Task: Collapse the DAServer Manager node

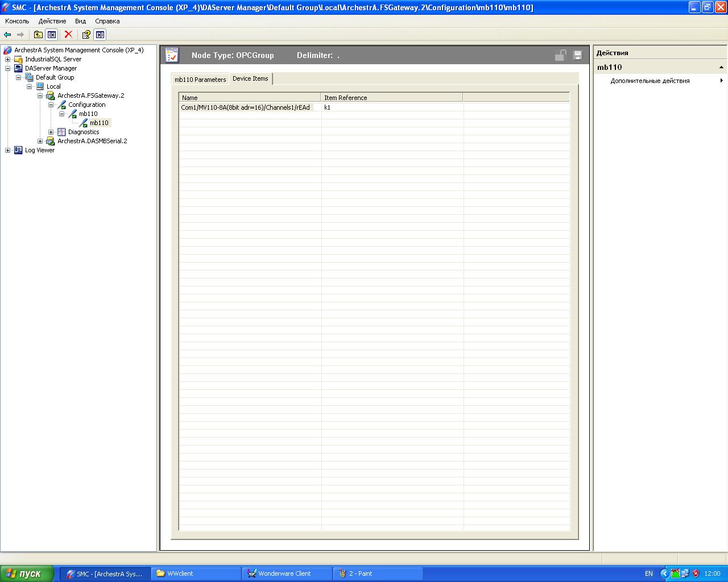Action: (x=8, y=68)
